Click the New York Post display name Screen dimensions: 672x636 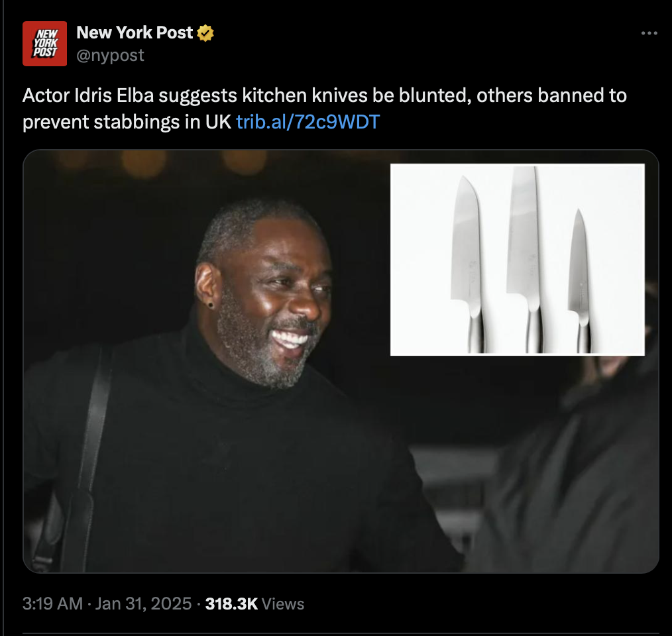(x=135, y=32)
